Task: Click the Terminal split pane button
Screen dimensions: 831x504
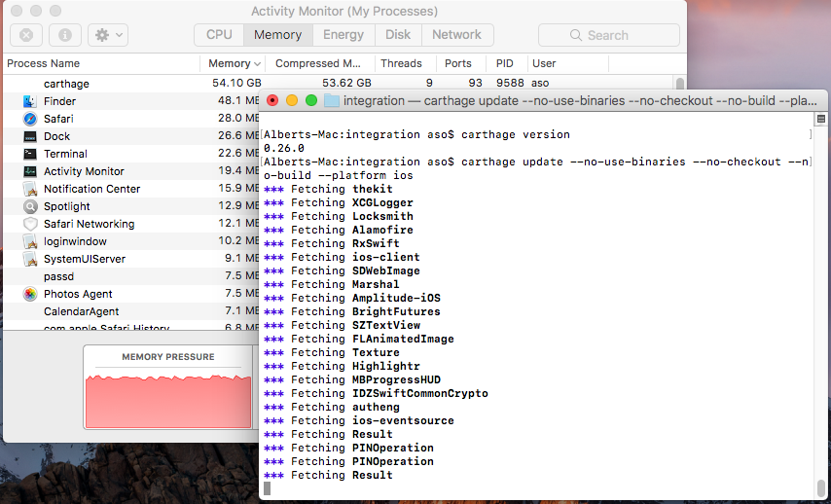Action: (821, 120)
